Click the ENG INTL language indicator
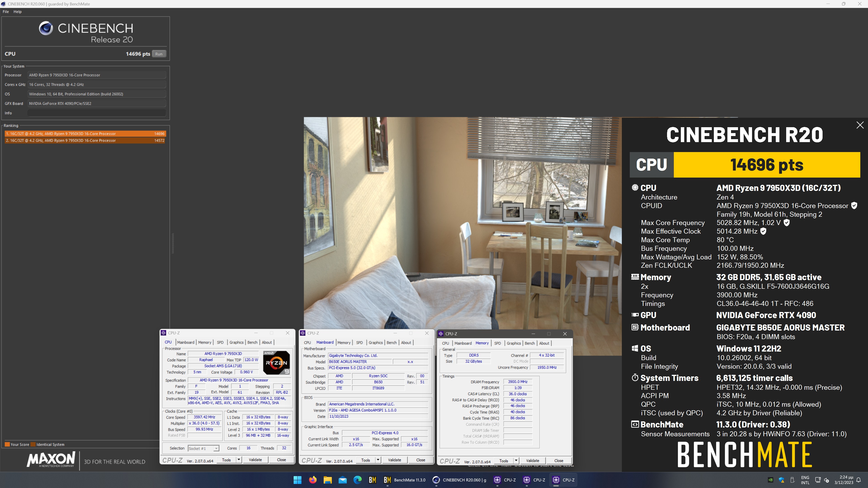 [x=805, y=480]
